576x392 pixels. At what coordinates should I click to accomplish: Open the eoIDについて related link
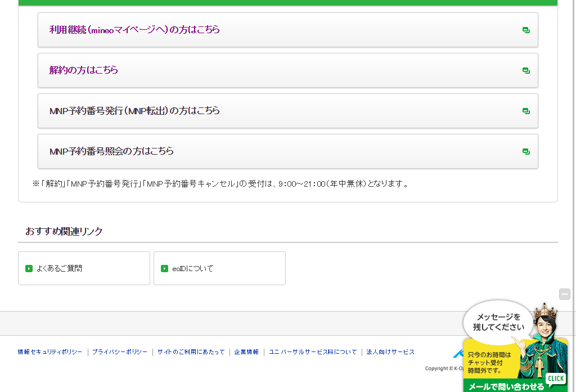(219, 268)
